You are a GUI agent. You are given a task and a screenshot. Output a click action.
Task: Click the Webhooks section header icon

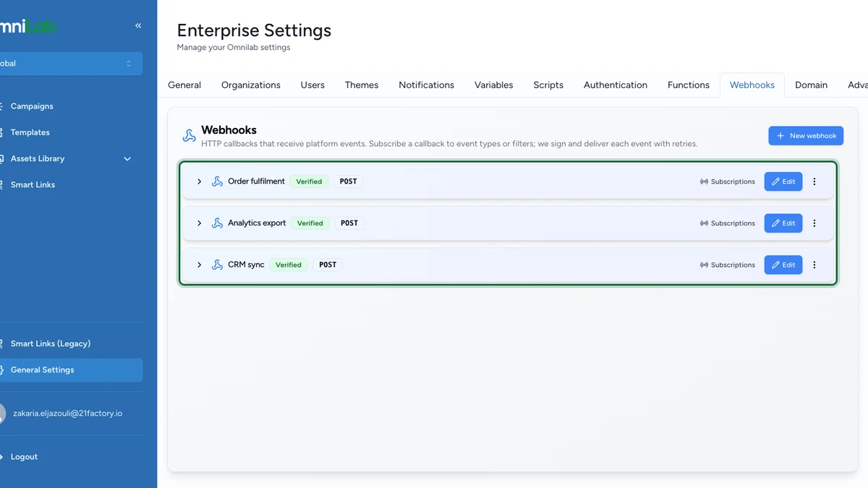(x=189, y=136)
